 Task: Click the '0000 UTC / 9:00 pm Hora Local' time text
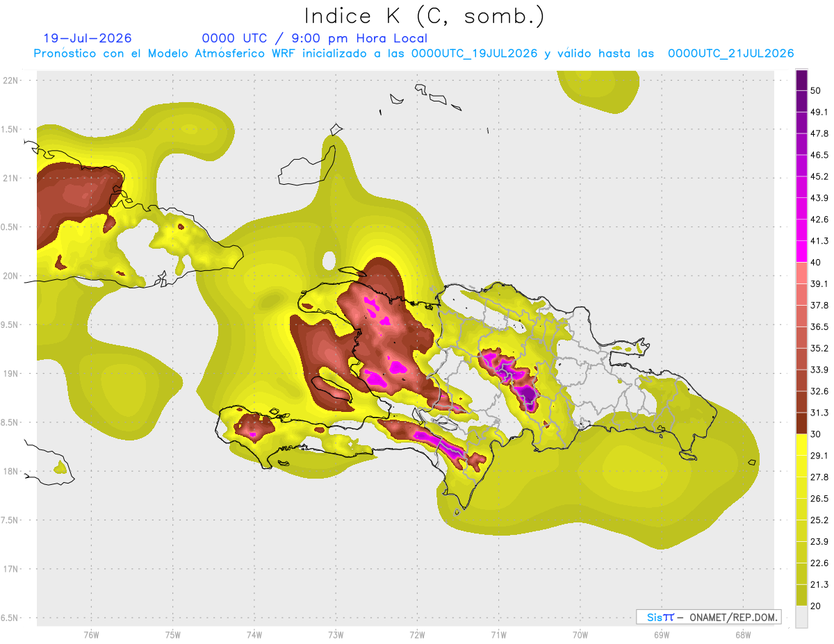click(315, 38)
